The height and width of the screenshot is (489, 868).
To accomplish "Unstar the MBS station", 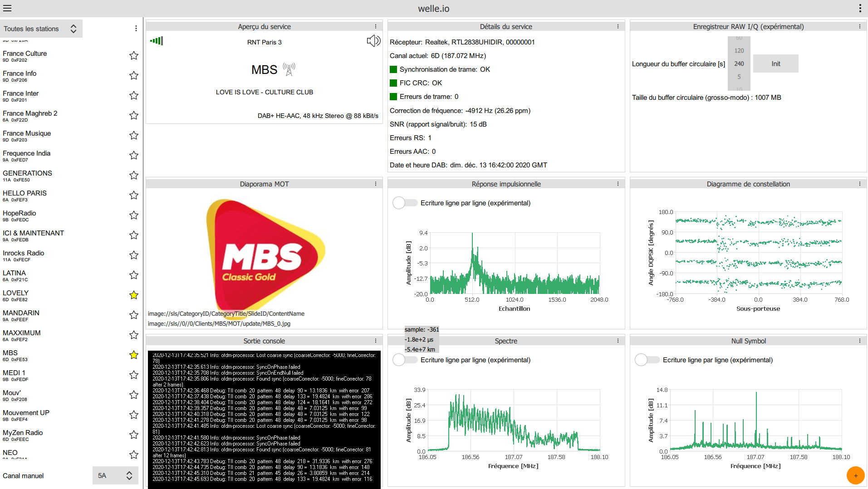I will [x=133, y=355].
